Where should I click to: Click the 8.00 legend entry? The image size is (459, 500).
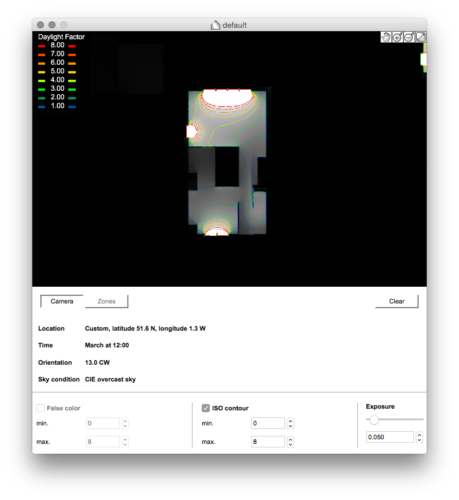pos(57,45)
